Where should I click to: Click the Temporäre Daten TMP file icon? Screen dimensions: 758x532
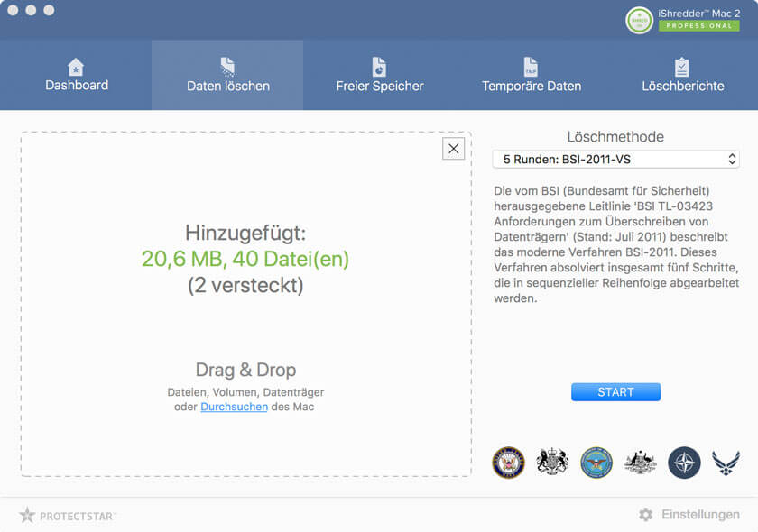[531, 67]
